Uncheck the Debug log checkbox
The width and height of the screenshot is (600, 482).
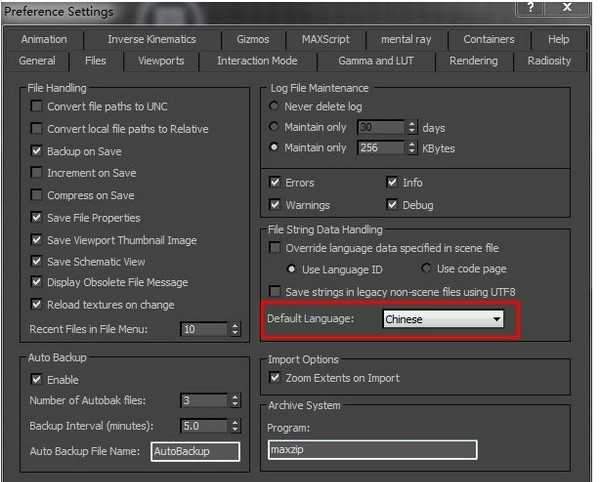392,205
